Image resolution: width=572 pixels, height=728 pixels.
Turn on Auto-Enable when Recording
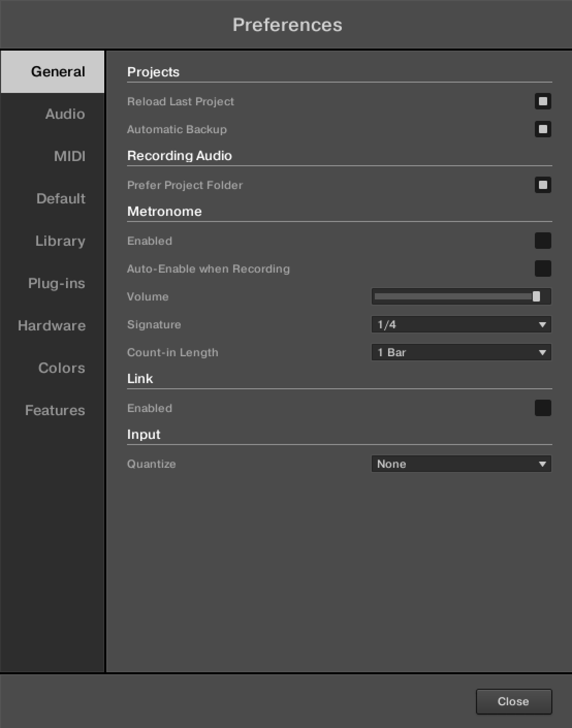[543, 268]
